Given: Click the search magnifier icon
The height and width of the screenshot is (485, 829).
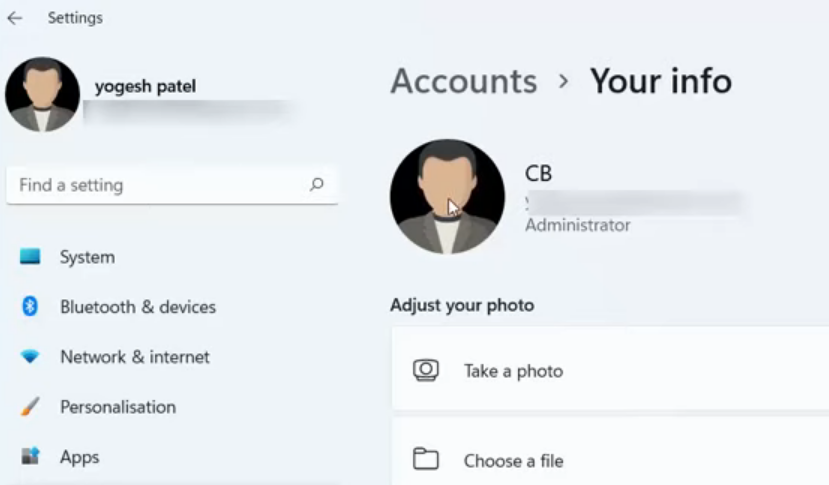Looking at the screenshot, I should (317, 184).
